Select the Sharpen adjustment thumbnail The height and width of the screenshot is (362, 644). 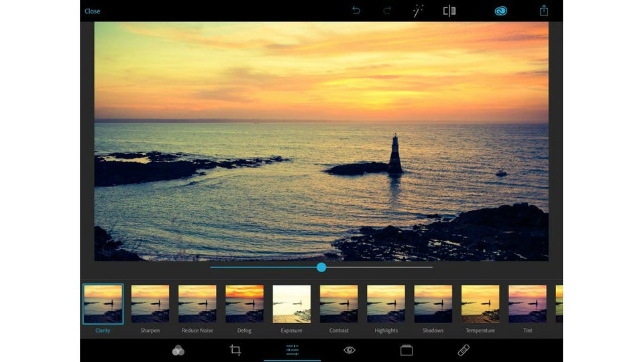(x=150, y=304)
